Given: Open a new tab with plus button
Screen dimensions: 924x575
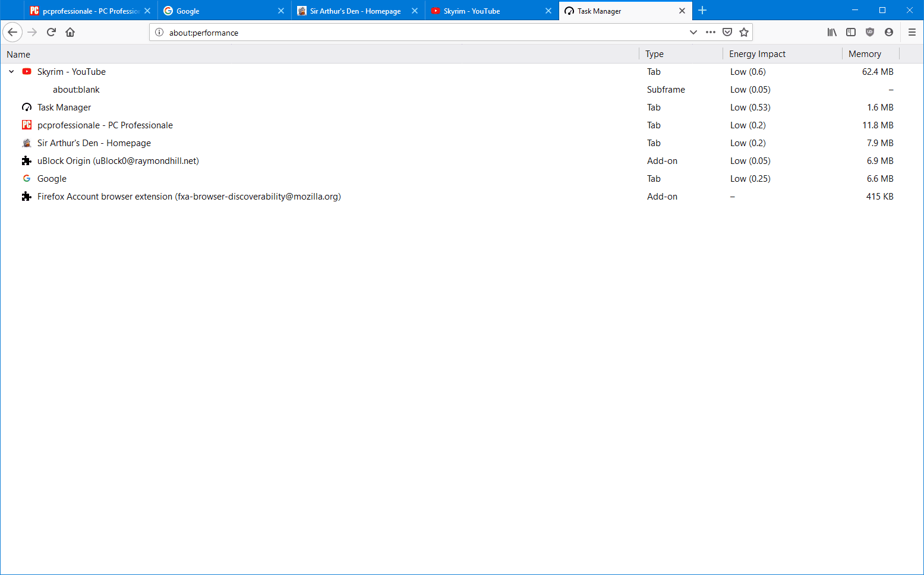Looking at the screenshot, I should point(702,10).
